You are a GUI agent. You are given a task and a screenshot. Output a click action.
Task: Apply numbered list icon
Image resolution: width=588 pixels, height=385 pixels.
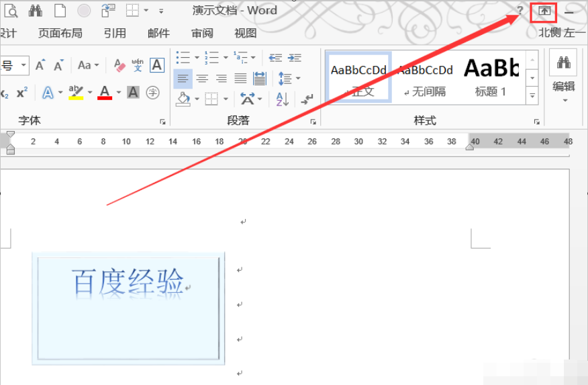tap(211, 57)
